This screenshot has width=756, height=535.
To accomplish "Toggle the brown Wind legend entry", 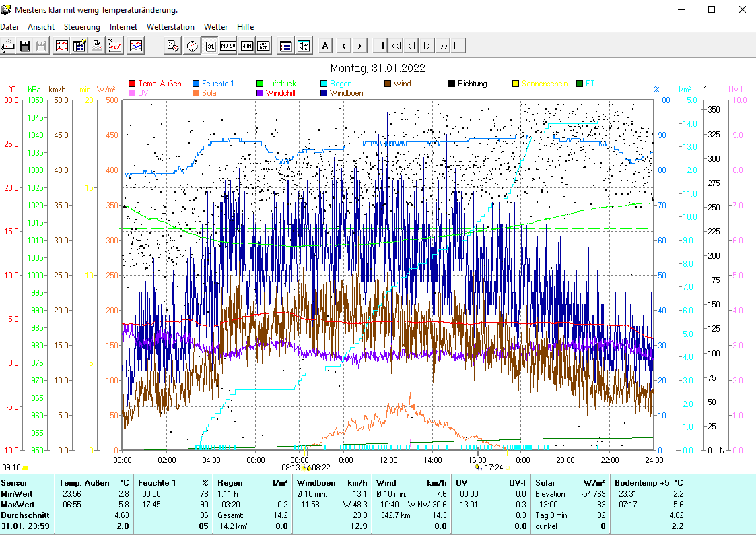I will pyautogui.click(x=398, y=84).
